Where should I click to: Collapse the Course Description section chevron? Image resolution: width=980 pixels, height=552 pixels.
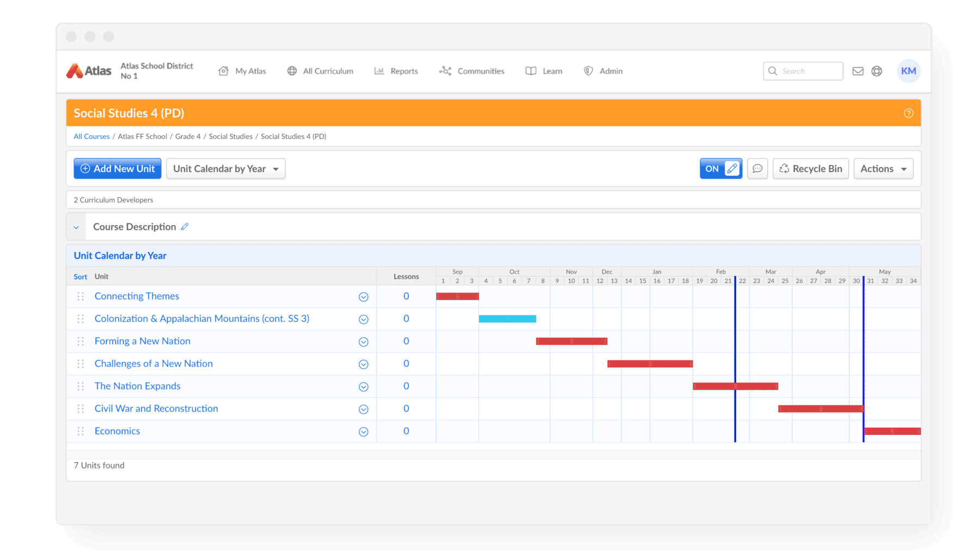pos(76,227)
